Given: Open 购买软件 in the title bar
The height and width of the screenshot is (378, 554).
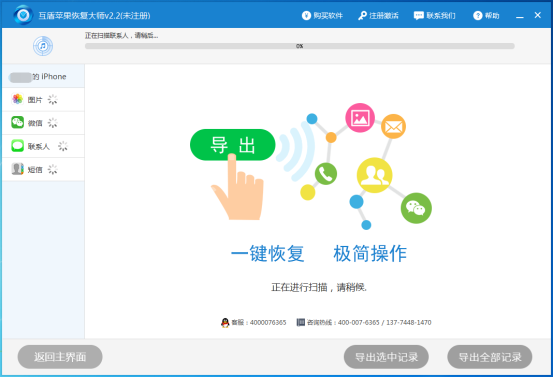Looking at the screenshot, I should [322, 16].
